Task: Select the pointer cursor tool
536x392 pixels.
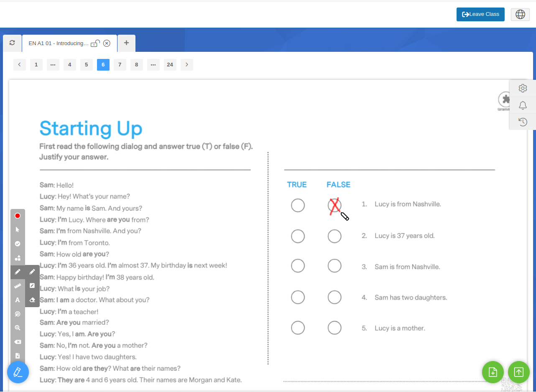Action: 18,229
